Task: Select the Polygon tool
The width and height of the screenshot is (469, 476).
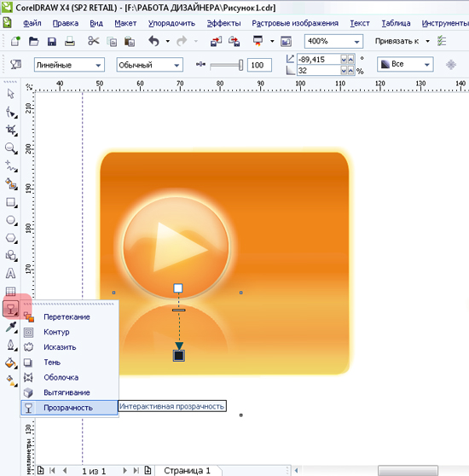Action: [11, 238]
